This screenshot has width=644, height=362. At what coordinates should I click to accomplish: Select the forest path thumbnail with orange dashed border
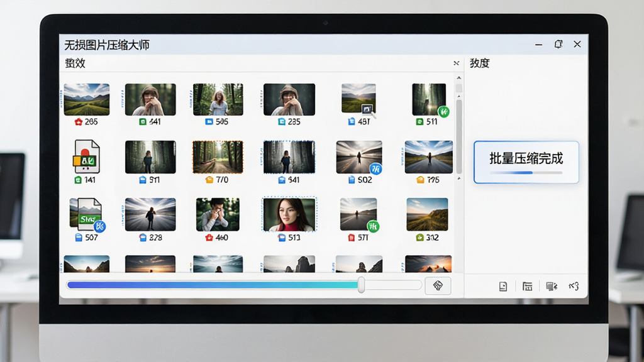(218, 157)
